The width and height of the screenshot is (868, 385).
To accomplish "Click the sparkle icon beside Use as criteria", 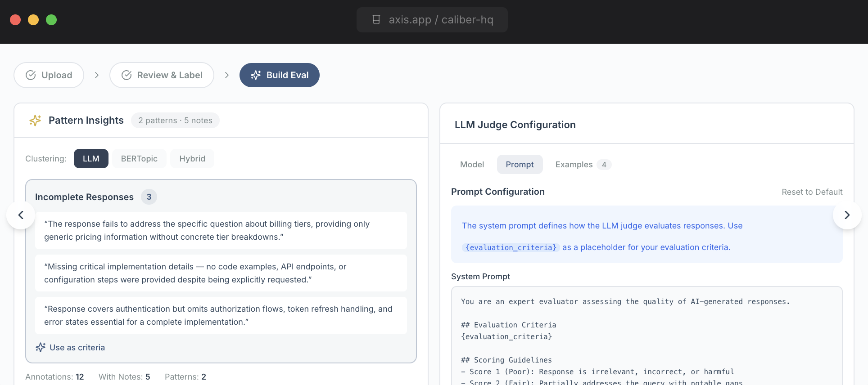I will point(41,347).
